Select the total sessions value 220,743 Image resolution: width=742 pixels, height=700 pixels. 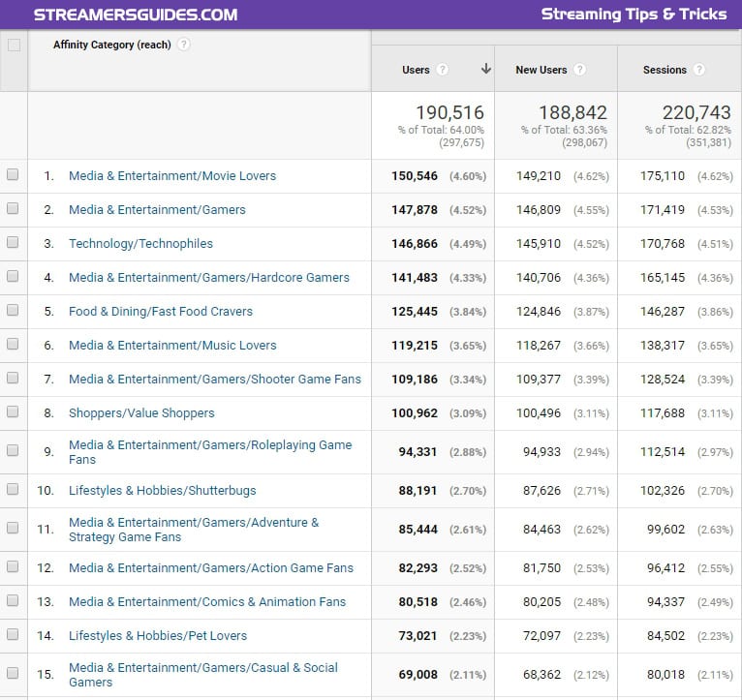coord(696,112)
